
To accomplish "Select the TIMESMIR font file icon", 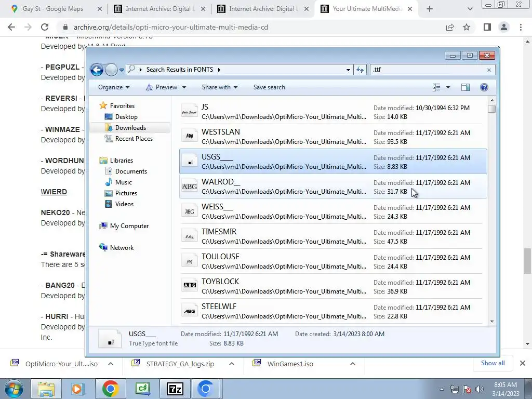I will 189,236.
